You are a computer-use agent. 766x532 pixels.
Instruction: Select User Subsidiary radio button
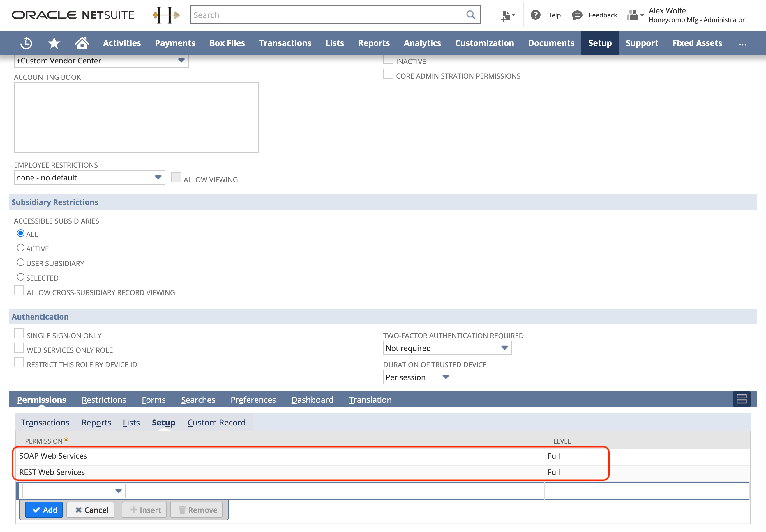pos(21,263)
